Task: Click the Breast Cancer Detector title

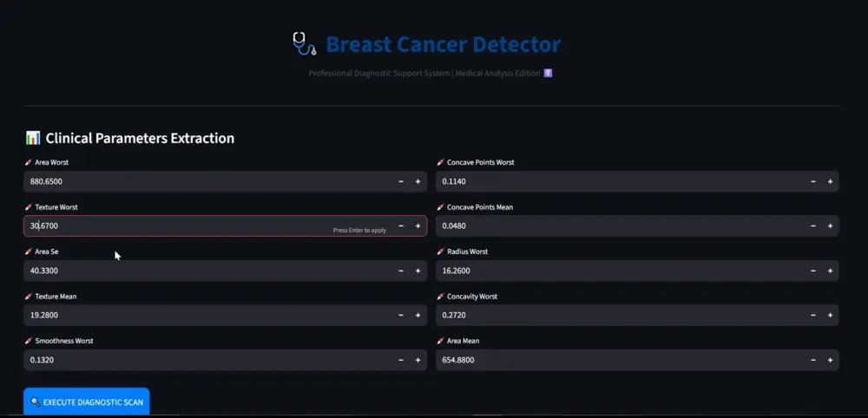Action: (x=443, y=44)
